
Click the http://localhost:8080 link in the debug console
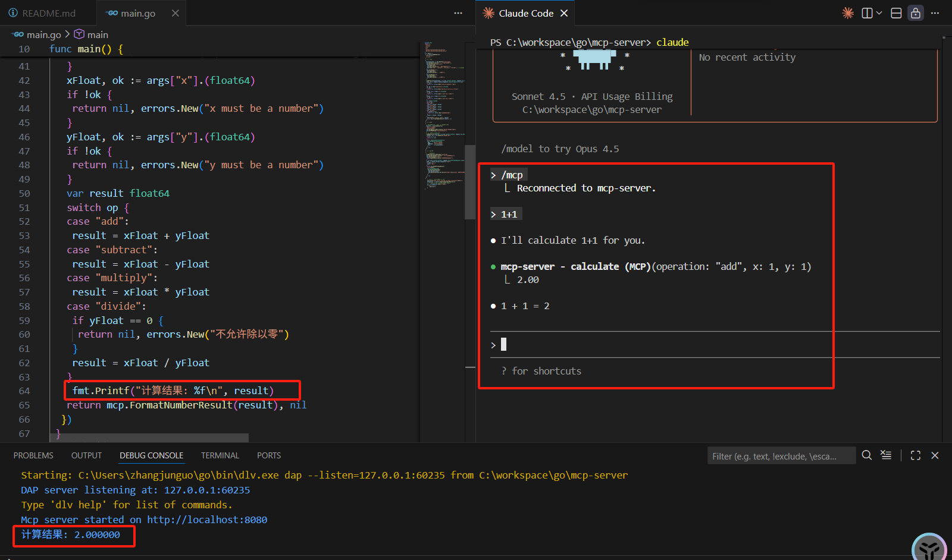(x=207, y=520)
